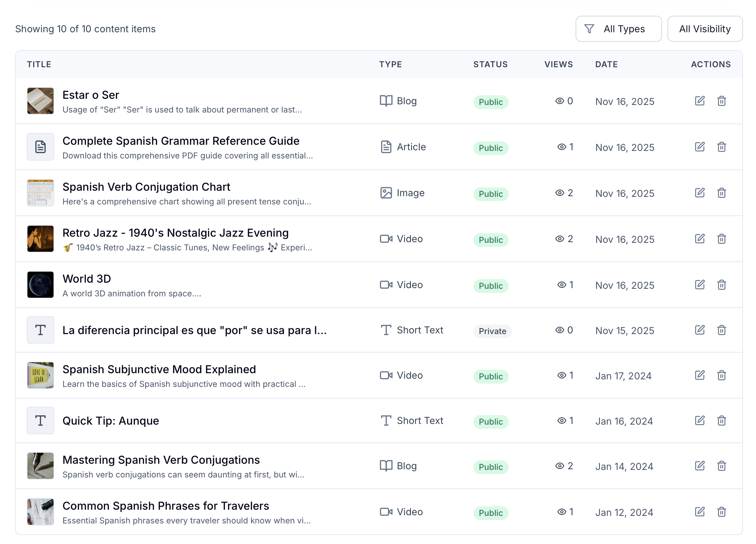Viewport: 756px width, 544px height.
Task: Click the Image type icon for Spanish Verb Conjugation Chart
Action: (x=386, y=193)
